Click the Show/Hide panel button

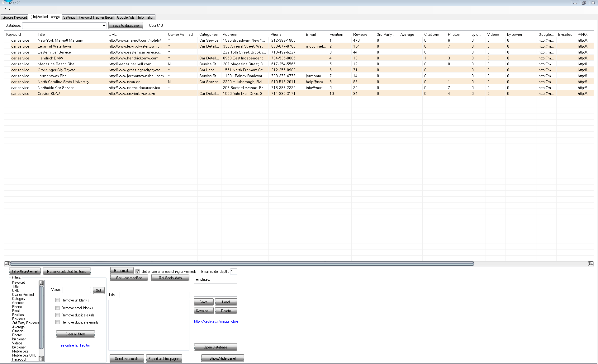tap(223, 358)
